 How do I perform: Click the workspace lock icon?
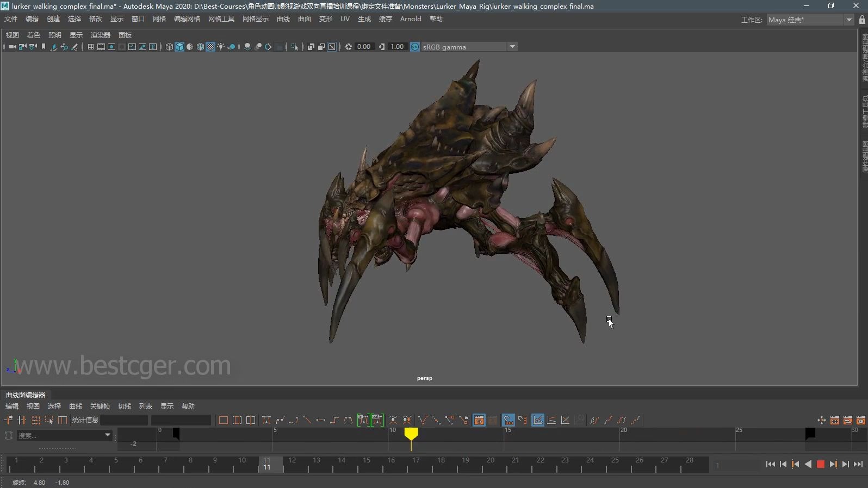[x=862, y=20]
